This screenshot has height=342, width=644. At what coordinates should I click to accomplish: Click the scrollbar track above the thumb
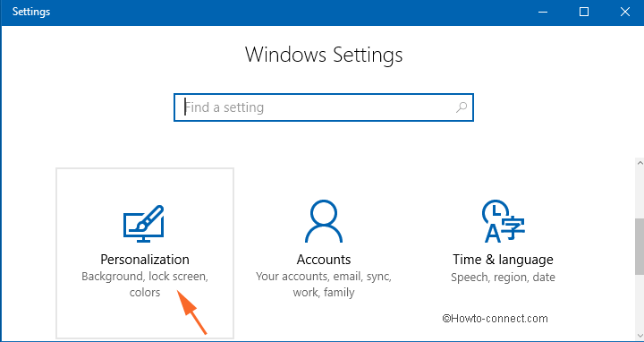(x=640, y=193)
